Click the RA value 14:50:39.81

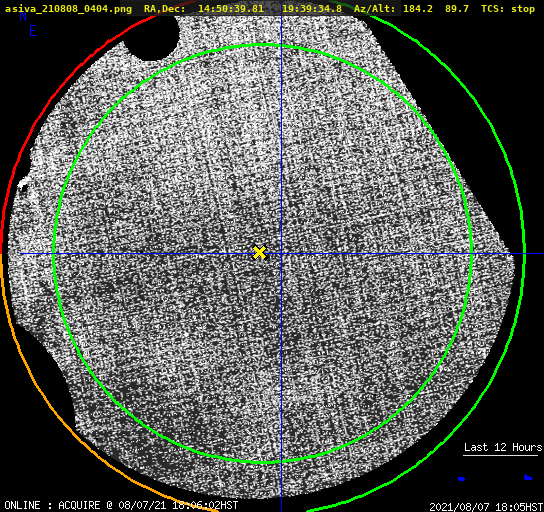231,9
